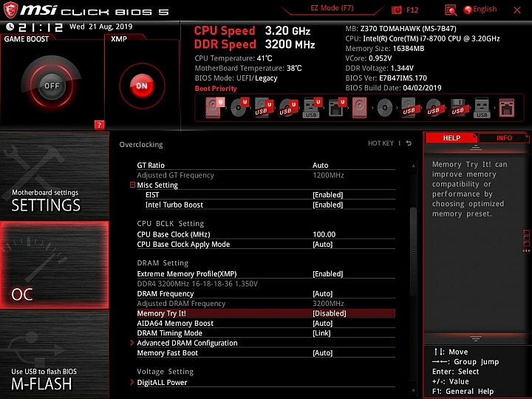532x399 pixels.
Task: Select the legacy USB key boot icon
Action: tap(482, 108)
